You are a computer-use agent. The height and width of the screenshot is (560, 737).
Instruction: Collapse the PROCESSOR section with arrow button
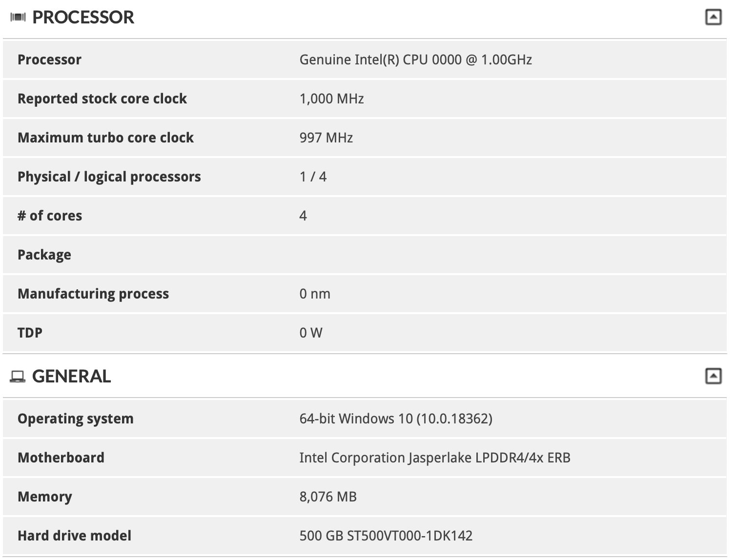(714, 18)
